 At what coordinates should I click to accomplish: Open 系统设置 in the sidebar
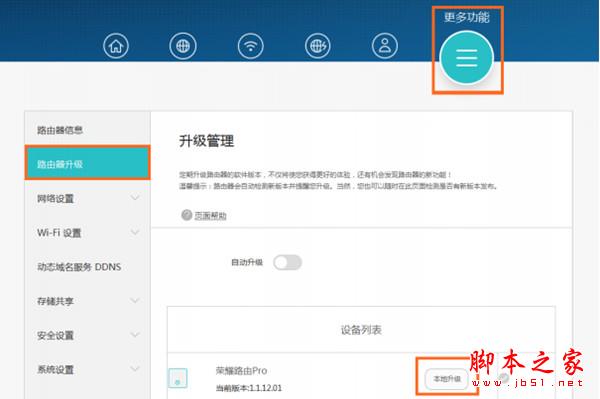pyautogui.click(x=88, y=370)
